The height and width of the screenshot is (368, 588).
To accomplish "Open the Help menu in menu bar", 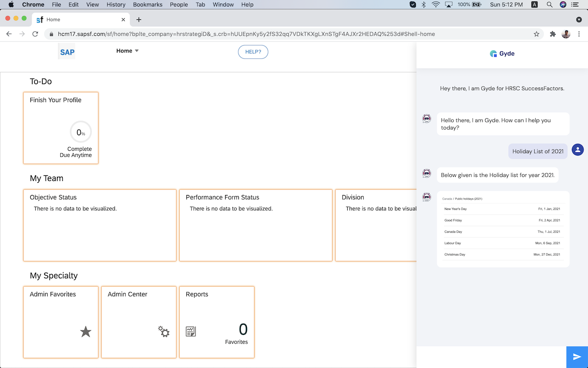I will point(247,5).
